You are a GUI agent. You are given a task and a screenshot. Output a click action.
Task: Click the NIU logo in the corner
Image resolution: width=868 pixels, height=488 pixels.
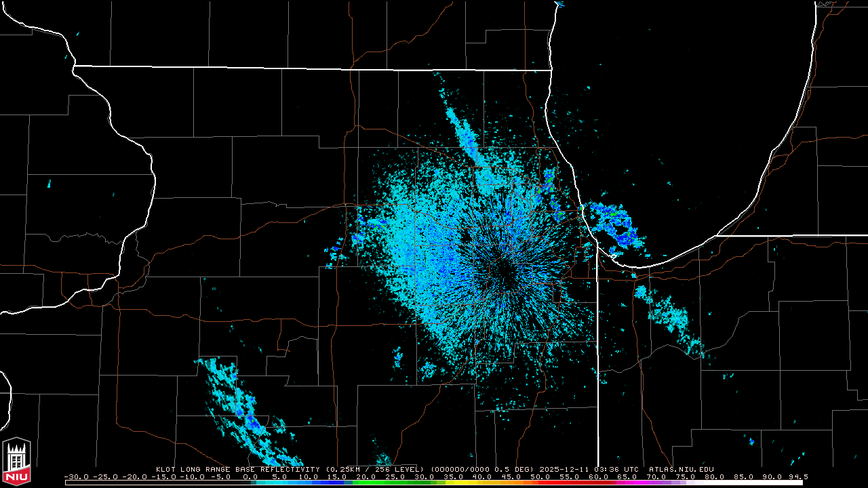click(x=16, y=464)
